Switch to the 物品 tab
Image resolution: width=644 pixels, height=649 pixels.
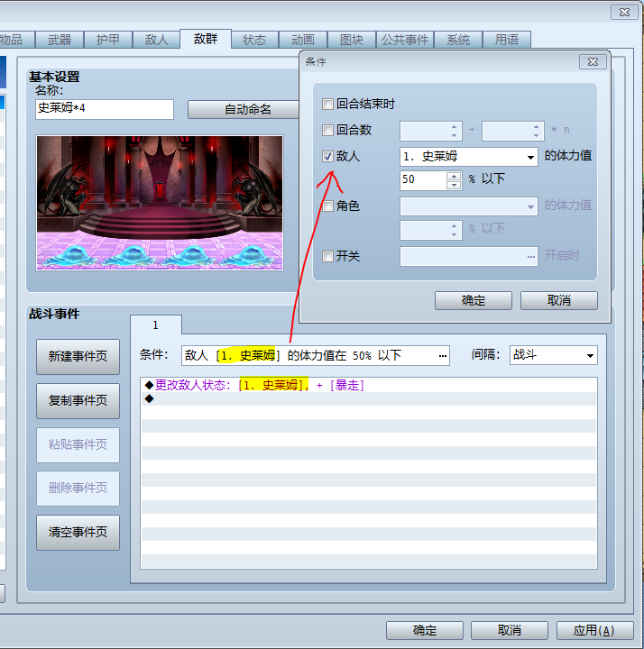(x=15, y=41)
